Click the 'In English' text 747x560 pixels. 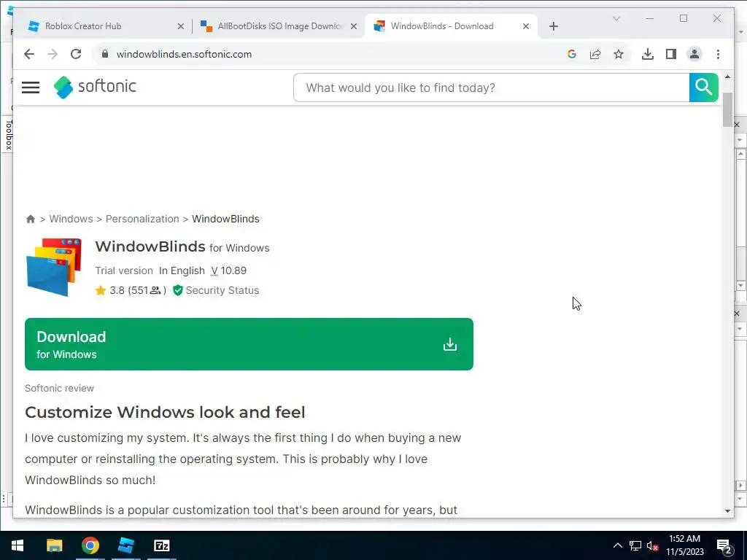[182, 271]
